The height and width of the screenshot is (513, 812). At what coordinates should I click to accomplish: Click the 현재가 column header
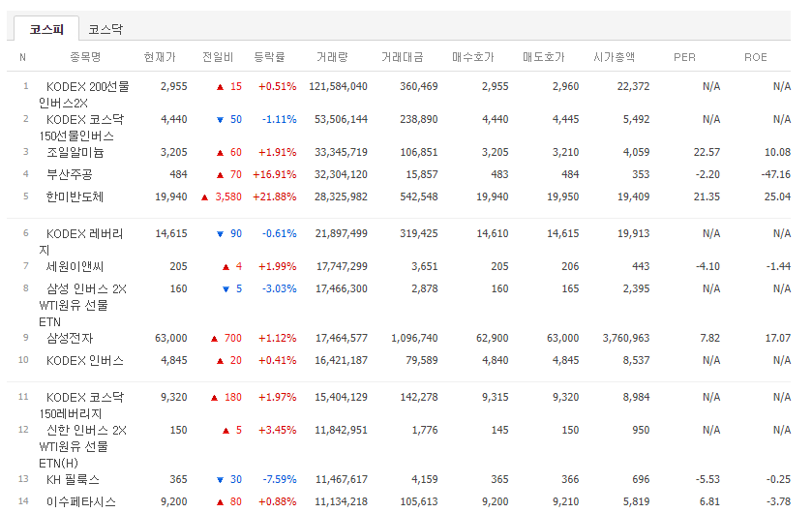[160, 57]
